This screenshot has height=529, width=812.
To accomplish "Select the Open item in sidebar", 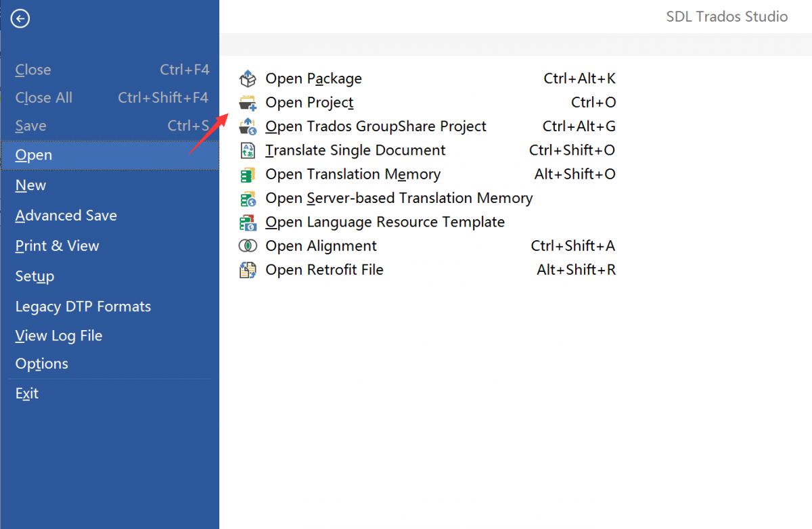I will [34, 155].
